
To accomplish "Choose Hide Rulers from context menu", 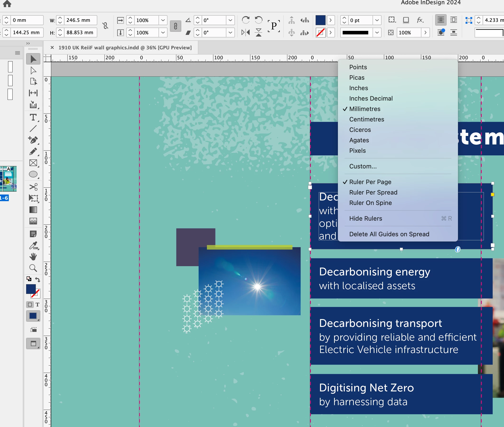I will click(x=365, y=218).
